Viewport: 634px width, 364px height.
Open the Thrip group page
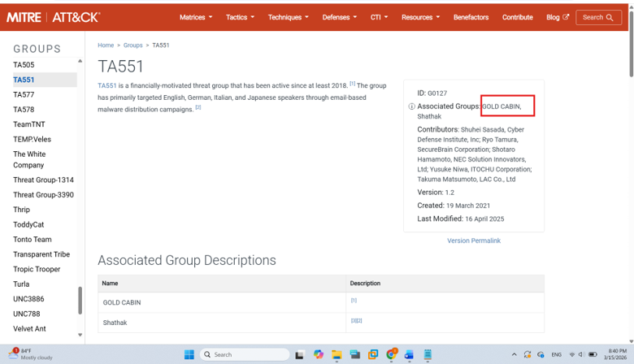pos(21,210)
